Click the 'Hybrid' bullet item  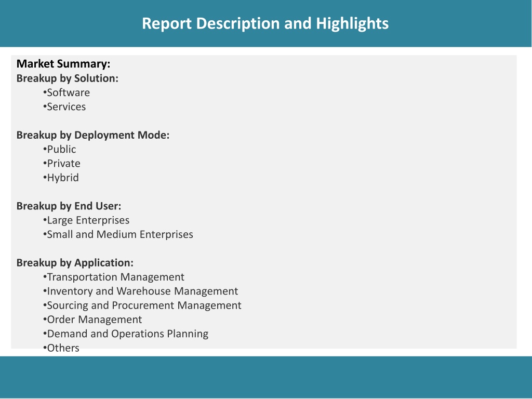point(61,178)
